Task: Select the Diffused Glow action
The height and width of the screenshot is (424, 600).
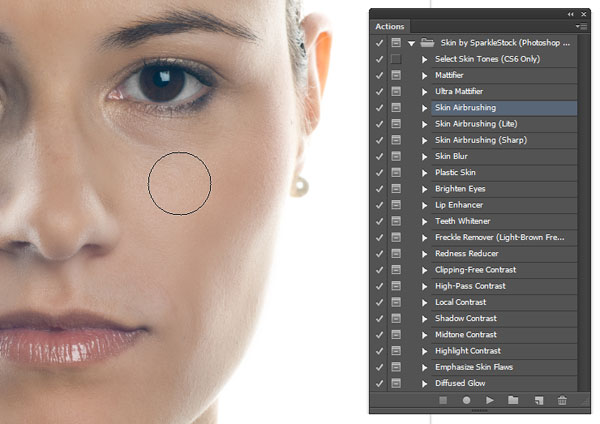Action: [x=504, y=383]
